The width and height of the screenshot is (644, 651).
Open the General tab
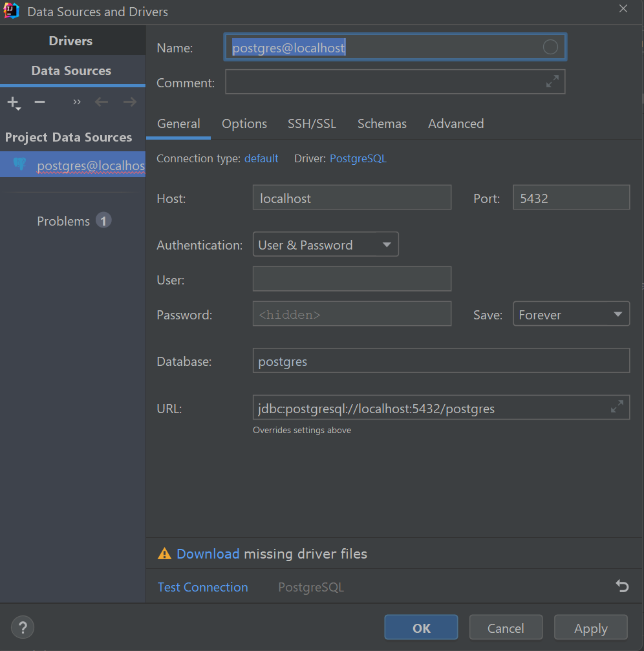tap(178, 123)
